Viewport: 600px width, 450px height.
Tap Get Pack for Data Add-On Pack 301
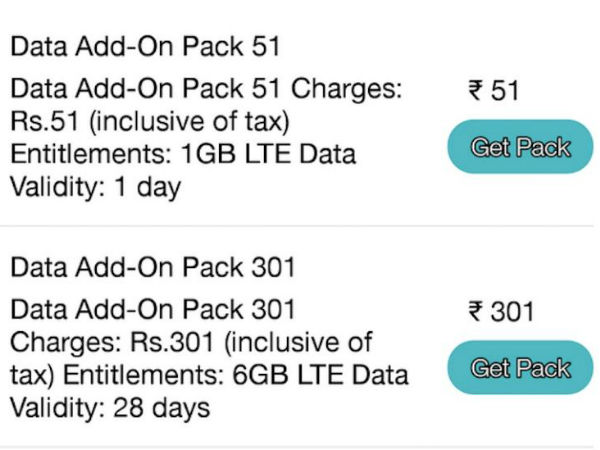(520, 368)
